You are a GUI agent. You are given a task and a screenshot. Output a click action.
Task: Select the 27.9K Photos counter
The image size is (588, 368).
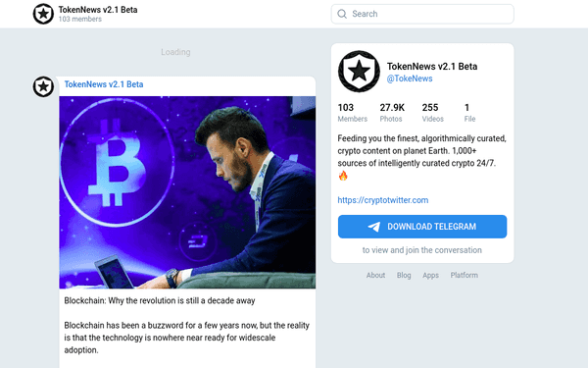(x=392, y=113)
